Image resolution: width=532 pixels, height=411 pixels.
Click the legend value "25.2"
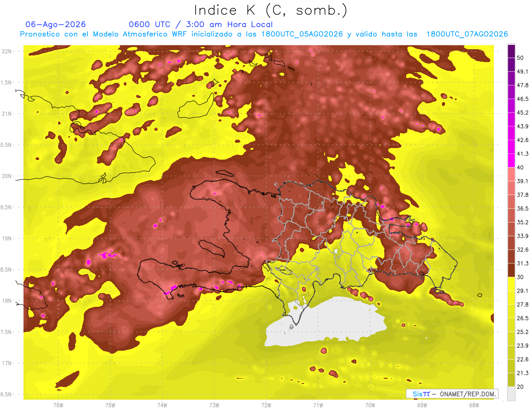click(523, 332)
